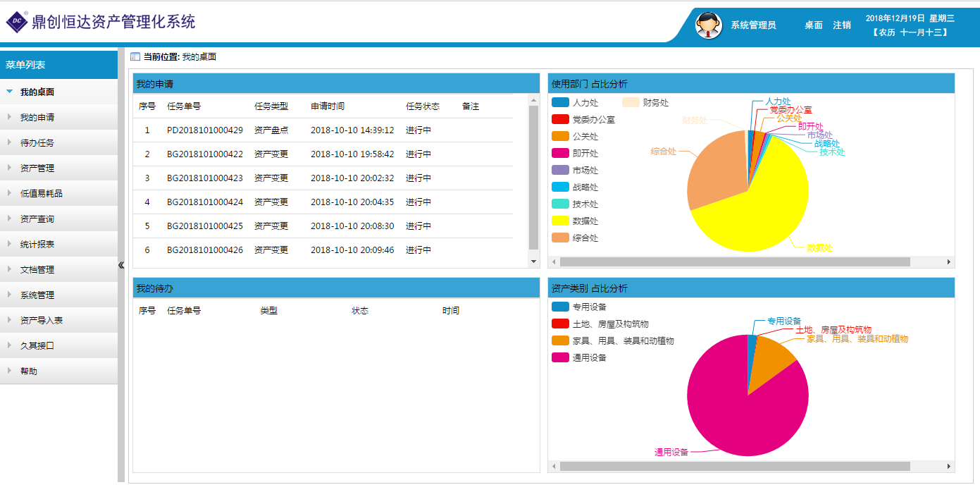Image resolution: width=980 pixels, height=492 pixels.
Task: Click the 桌面 link in header
Action: (x=814, y=25)
